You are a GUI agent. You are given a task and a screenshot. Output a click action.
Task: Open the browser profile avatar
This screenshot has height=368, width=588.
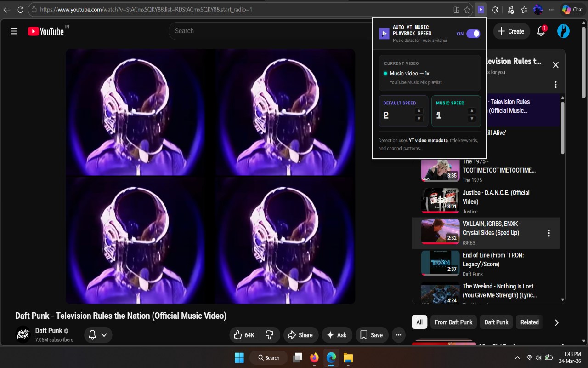[538, 10]
